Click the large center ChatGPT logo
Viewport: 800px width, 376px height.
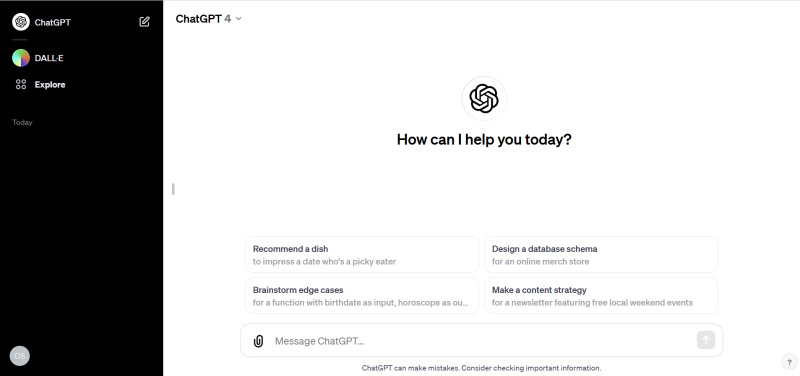484,98
